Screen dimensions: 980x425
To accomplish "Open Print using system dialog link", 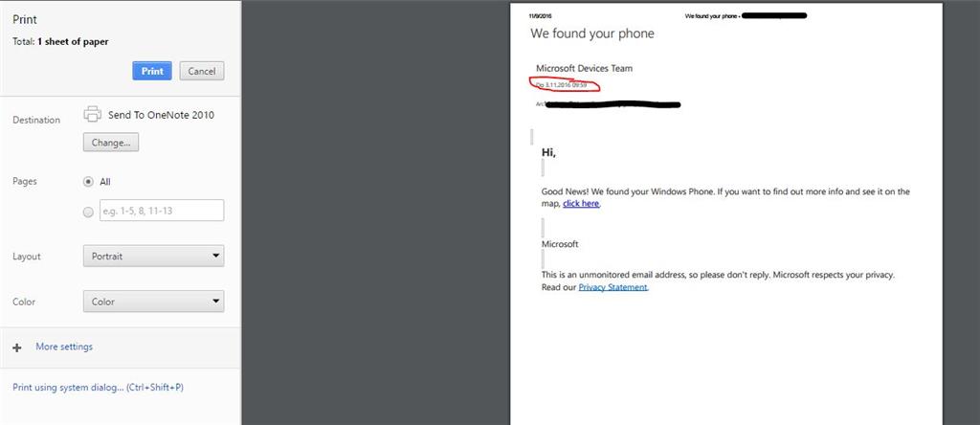I will (x=99, y=388).
